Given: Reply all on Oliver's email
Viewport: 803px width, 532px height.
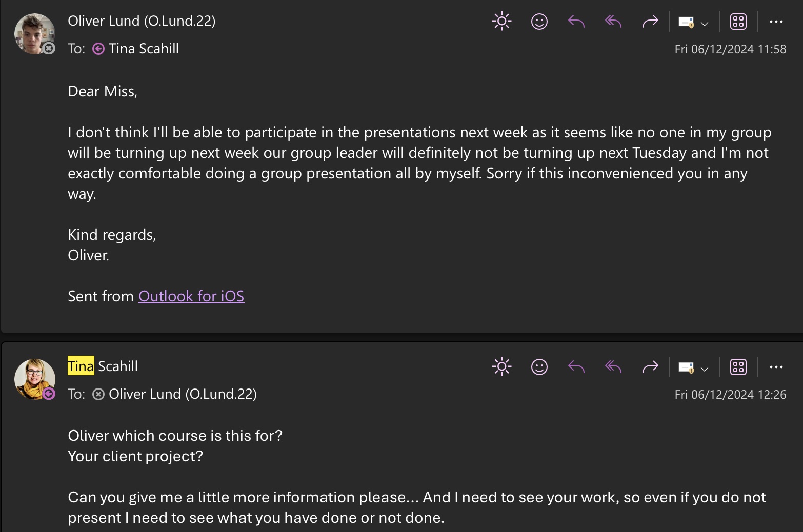Looking at the screenshot, I should 613,22.
